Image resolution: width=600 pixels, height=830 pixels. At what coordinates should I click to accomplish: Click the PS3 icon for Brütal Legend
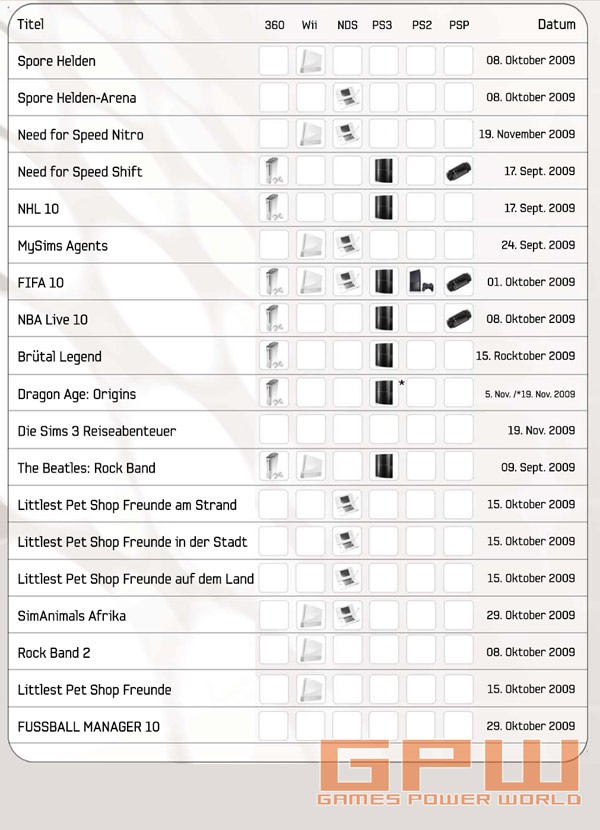tap(384, 356)
